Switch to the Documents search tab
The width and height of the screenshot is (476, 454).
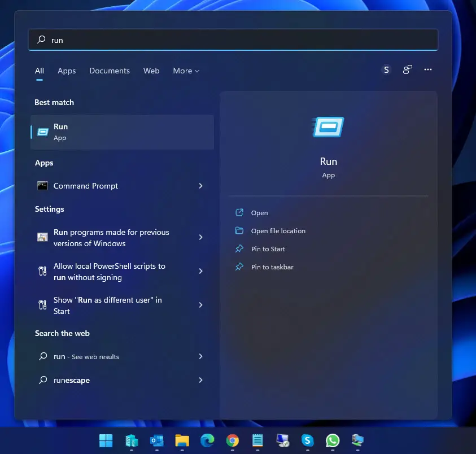pos(110,71)
